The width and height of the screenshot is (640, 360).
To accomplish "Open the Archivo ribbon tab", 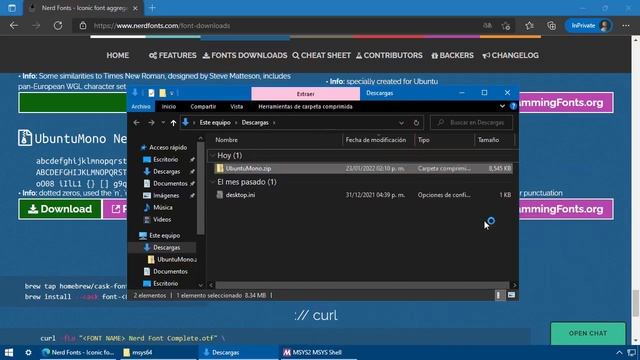I will coord(141,107).
